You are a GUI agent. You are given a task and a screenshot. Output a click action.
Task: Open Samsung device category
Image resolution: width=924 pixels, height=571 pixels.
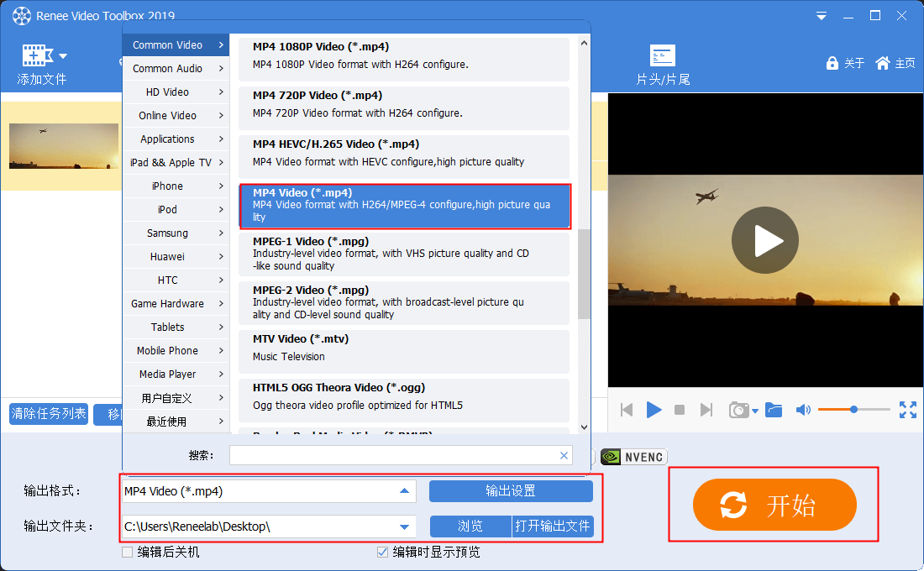coord(176,233)
